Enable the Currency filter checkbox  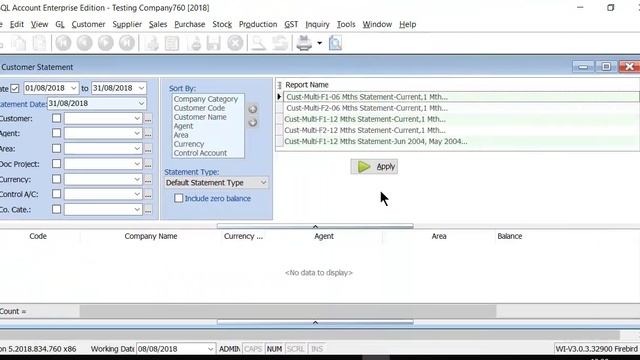[56, 179]
